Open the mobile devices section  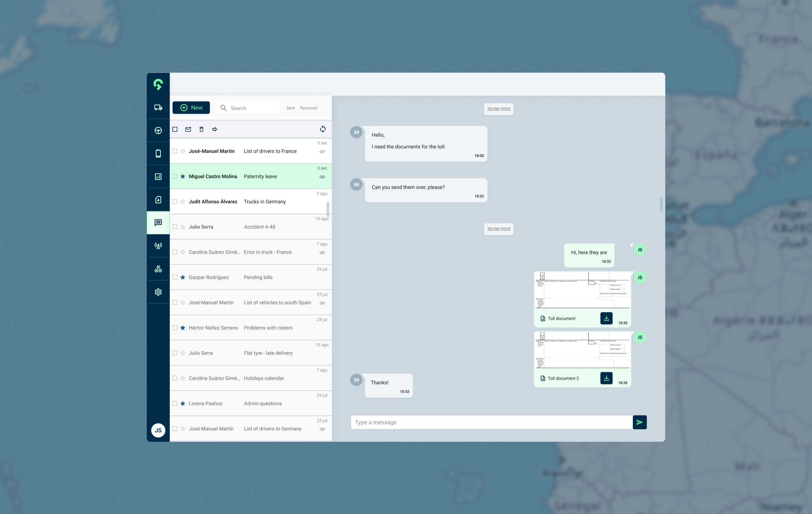tap(158, 153)
